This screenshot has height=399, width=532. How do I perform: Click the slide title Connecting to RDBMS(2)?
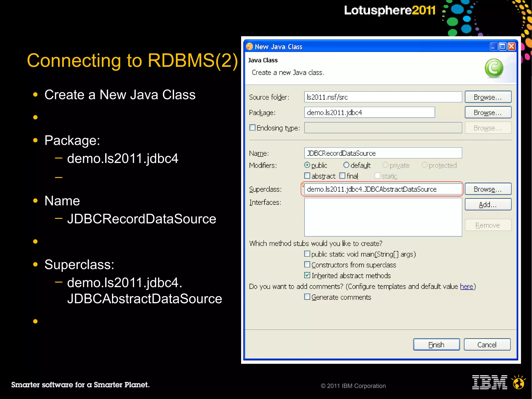pos(132,61)
